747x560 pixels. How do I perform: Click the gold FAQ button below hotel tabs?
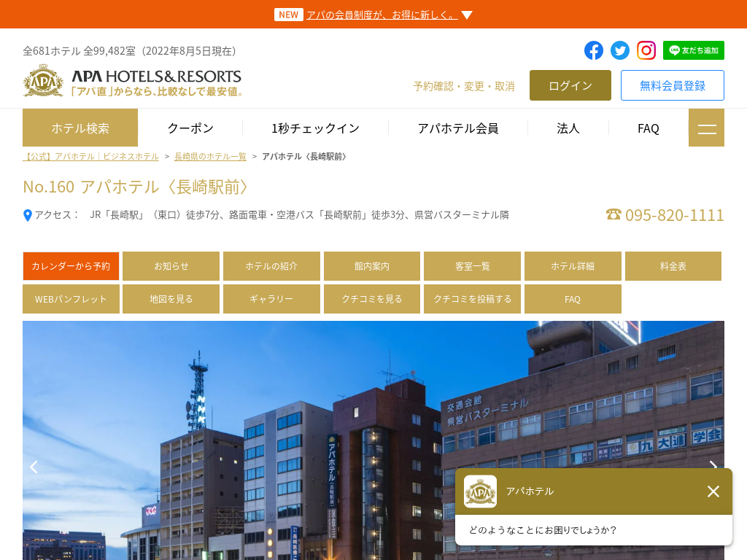pyautogui.click(x=573, y=299)
